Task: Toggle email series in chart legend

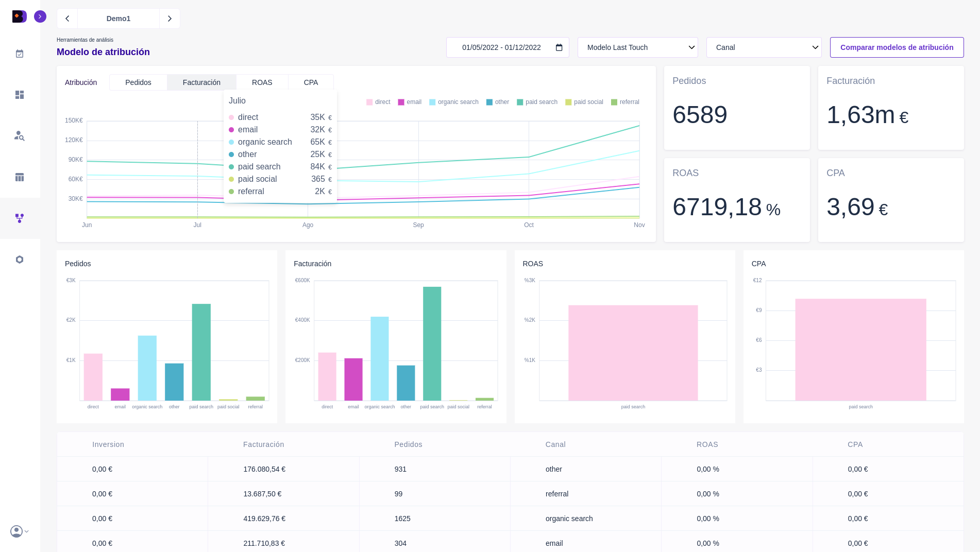Action: tap(410, 102)
